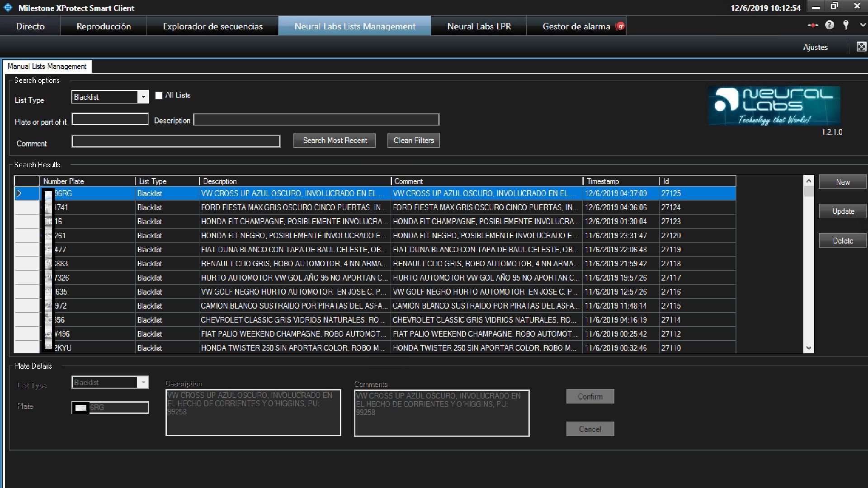This screenshot has height=488, width=868.
Task: Select the CHEVROLET CLASSIC GRIS description cell
Action: (295, 319)
